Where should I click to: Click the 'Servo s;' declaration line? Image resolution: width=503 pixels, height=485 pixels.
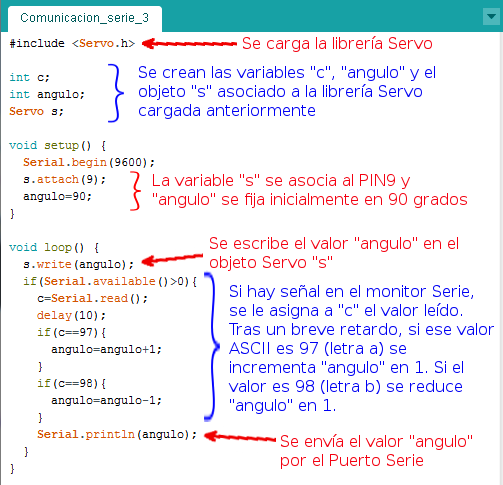[x=36, y=111]
